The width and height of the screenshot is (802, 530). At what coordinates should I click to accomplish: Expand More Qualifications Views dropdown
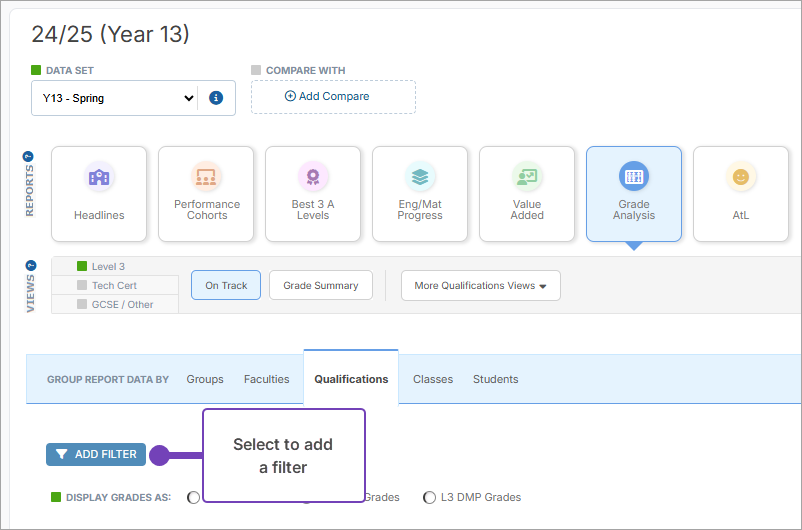coord(480,285)
